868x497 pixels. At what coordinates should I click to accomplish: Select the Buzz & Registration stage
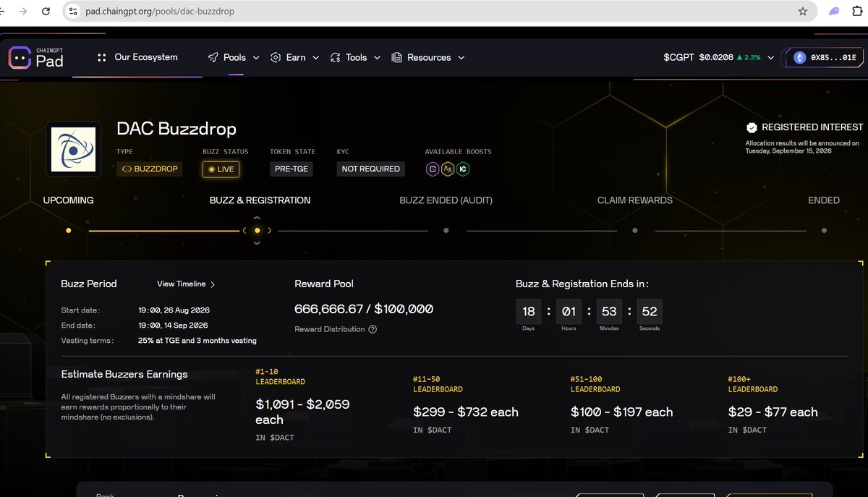(x=260, y=200)
